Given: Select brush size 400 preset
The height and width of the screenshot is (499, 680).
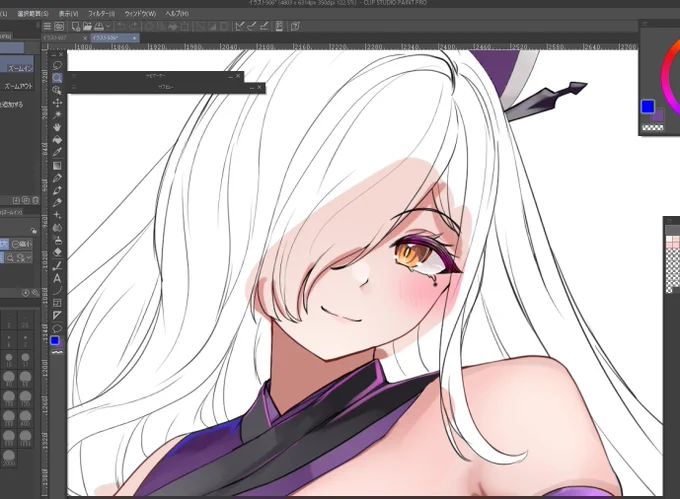Looking at the screenshot, I should (x=25, y=418).
